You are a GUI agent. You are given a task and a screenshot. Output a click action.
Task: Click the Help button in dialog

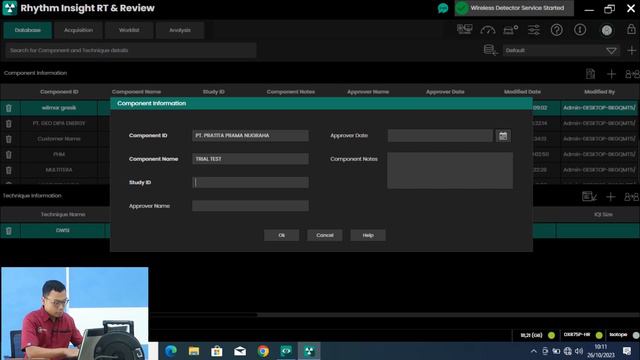[368, 235]
